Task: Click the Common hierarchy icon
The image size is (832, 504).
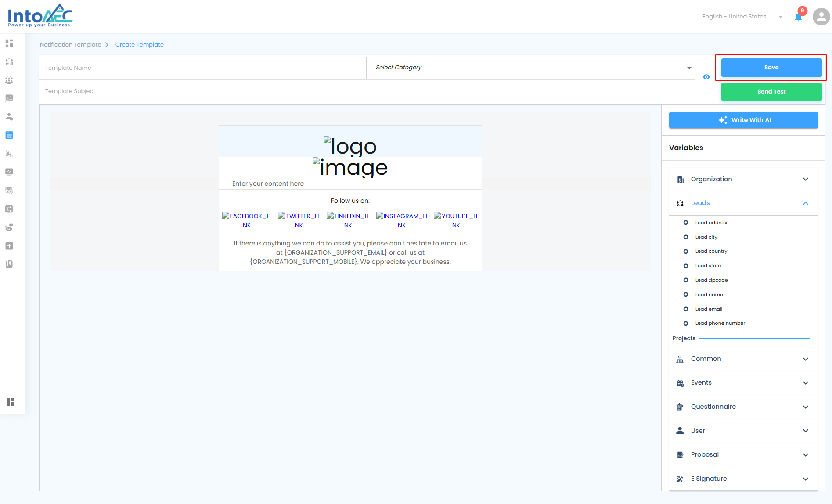Action: [x=680, y=359]
